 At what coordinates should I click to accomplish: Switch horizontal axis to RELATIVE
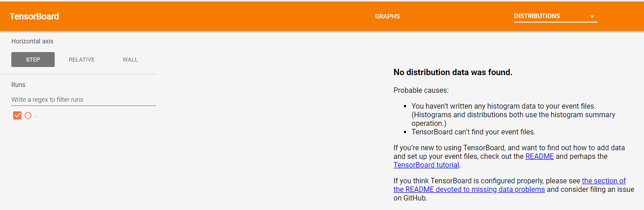pos(82,59)
